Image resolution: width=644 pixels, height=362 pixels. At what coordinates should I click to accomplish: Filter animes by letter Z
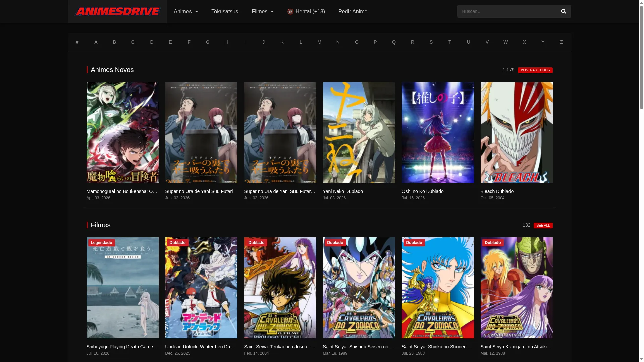561,42
